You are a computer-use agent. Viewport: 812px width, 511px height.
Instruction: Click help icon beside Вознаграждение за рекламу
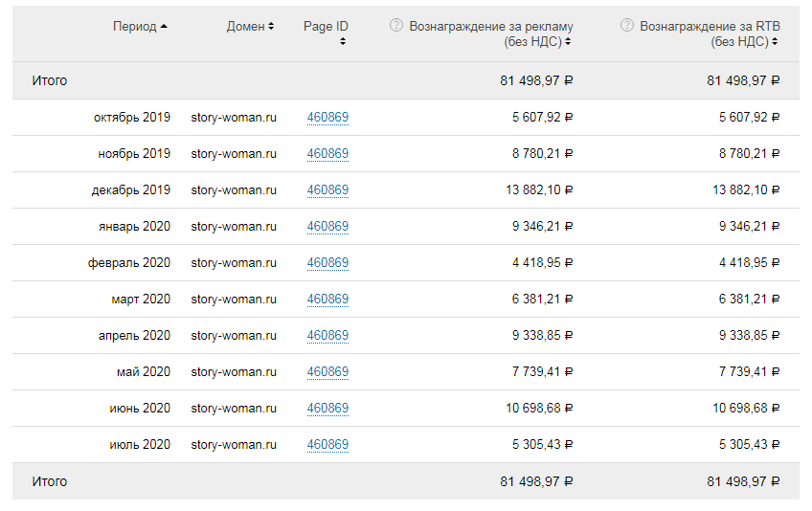click(x=396, y=26)
